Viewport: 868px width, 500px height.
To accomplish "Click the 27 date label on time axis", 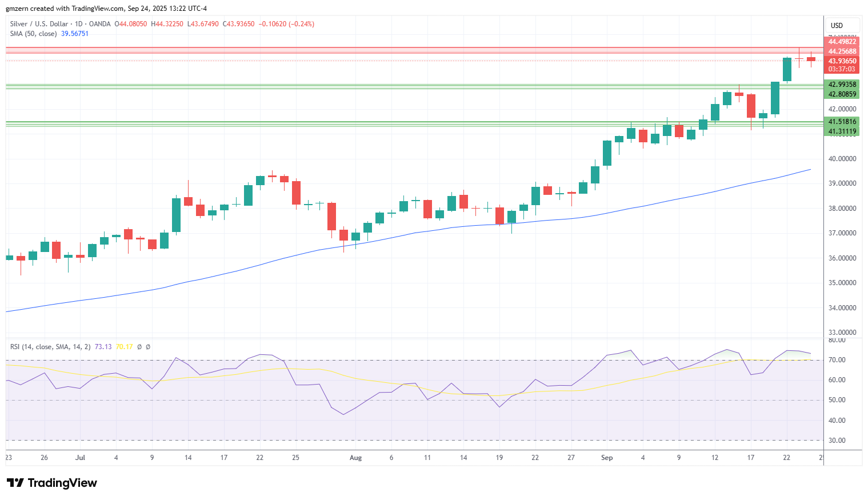I will (571, 458).
